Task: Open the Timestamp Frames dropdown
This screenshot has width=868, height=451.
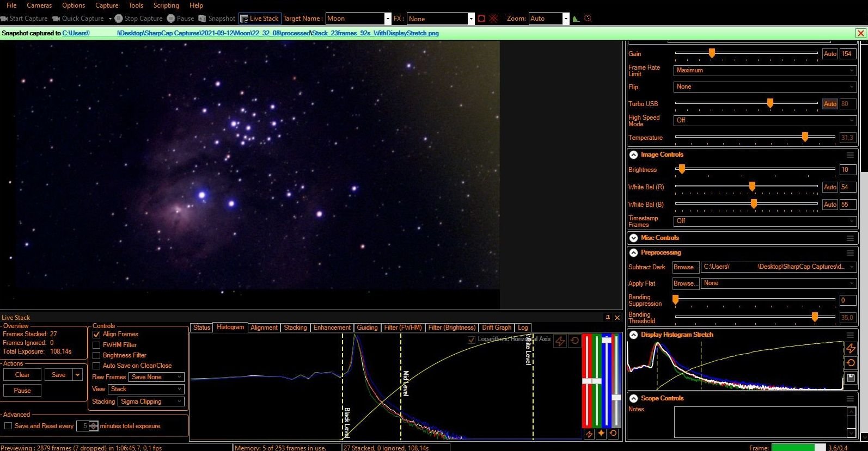Action: (x=765, y=221)
